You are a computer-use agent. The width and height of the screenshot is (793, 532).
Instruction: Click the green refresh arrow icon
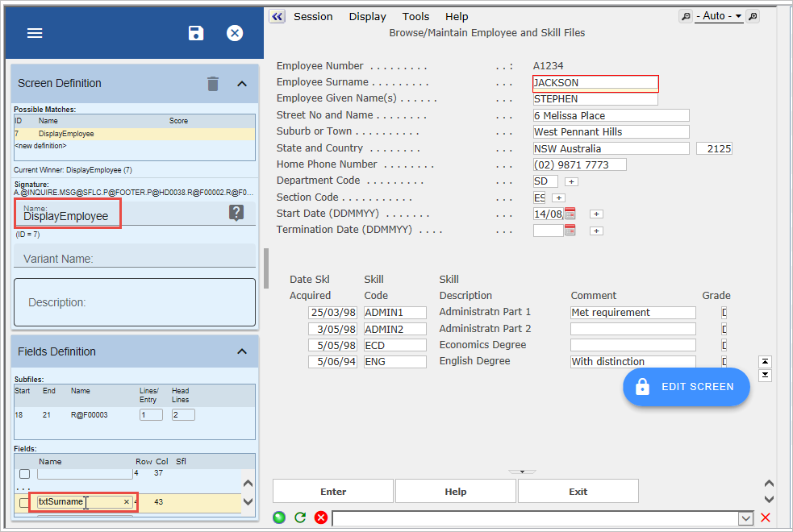[300, 517]
